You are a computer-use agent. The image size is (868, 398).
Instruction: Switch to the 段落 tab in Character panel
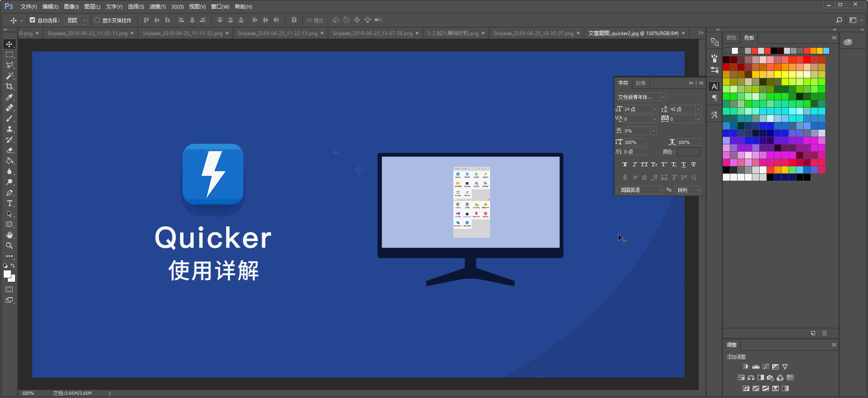[641, 83]
